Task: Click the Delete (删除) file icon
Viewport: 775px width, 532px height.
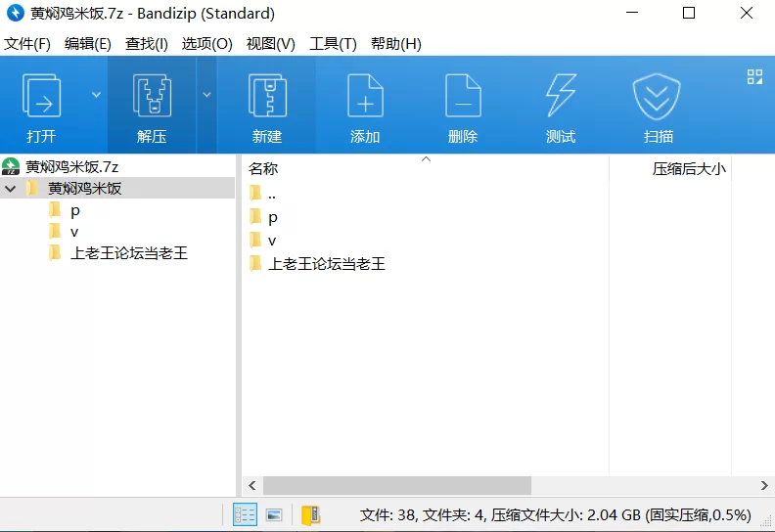Action: (x=463, y=95)
